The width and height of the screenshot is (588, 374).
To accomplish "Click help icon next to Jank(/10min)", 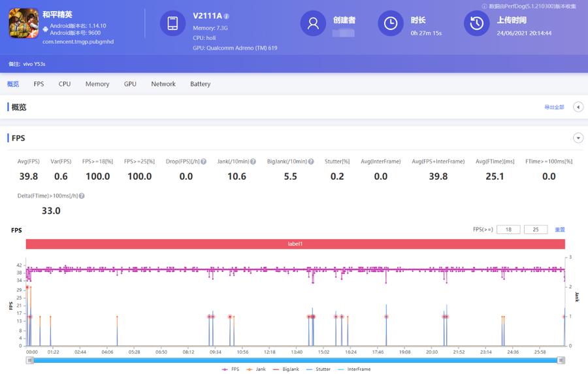I will click(253, 161).
